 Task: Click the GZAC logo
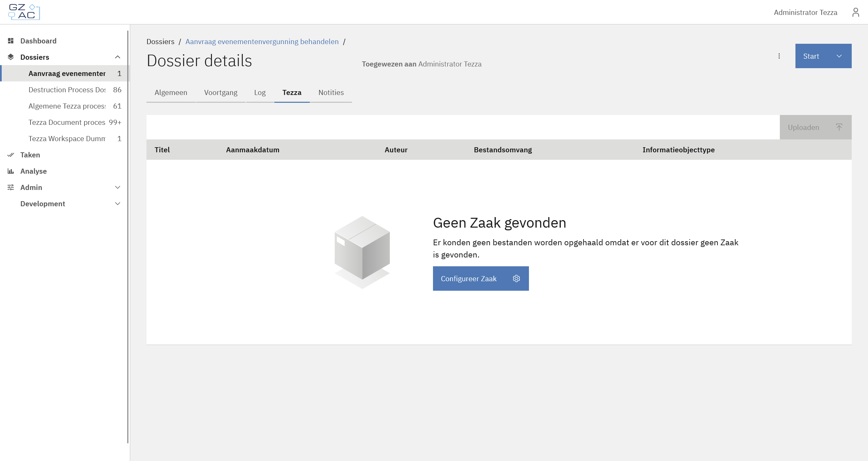(x=24, y=12)
